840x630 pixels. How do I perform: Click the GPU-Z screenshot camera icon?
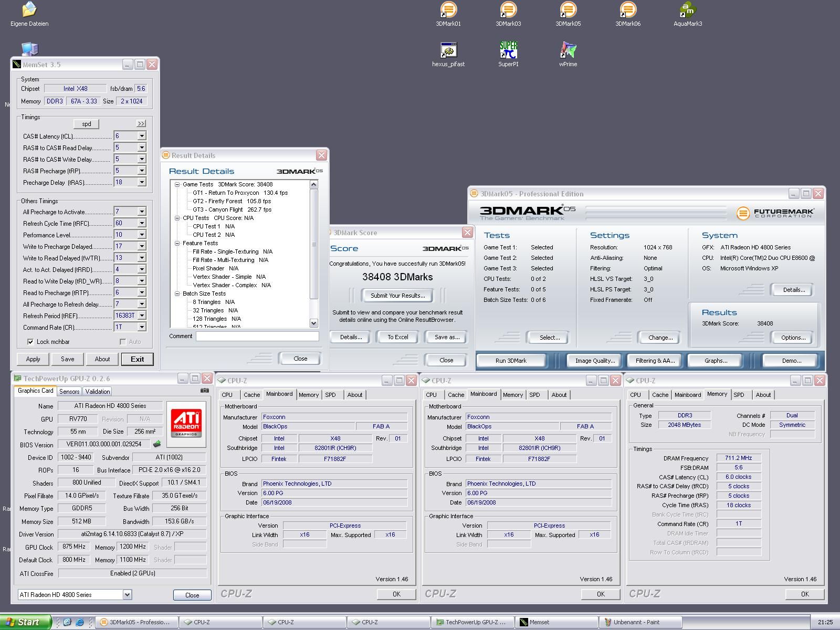click(x=204, y=391)
